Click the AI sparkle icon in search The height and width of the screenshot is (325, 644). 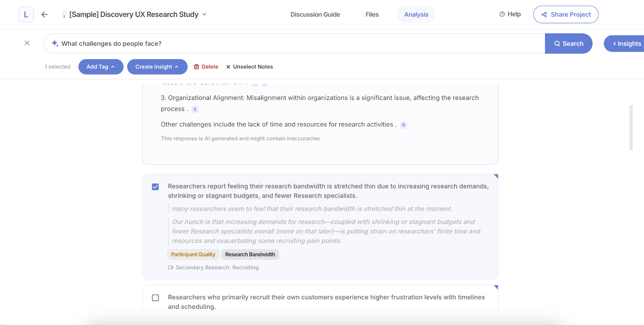tap(55, 43)
